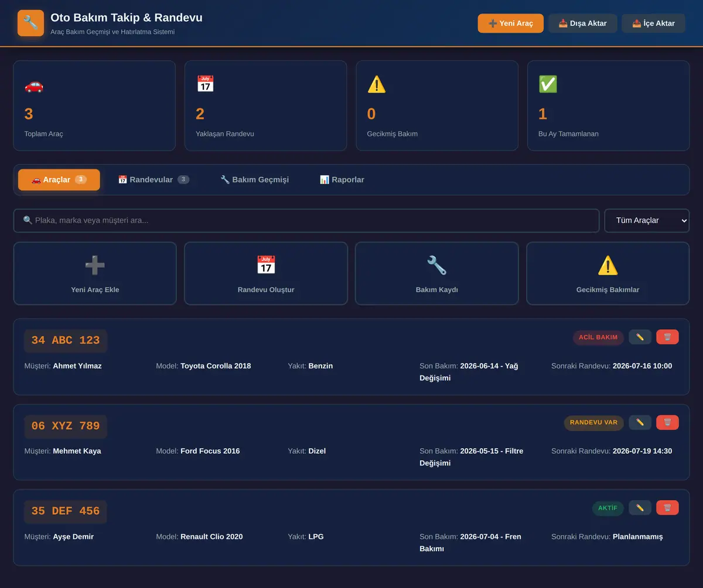Click the orange wrench app logo
This screenshot has width=703, height=588.
click(x=30, y=23)
